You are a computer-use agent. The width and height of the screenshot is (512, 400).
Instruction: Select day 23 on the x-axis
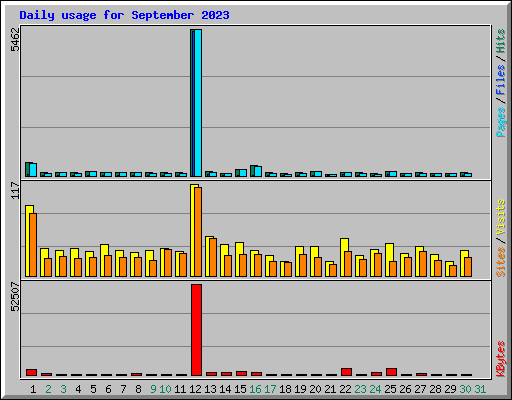[x=360, y=389]
